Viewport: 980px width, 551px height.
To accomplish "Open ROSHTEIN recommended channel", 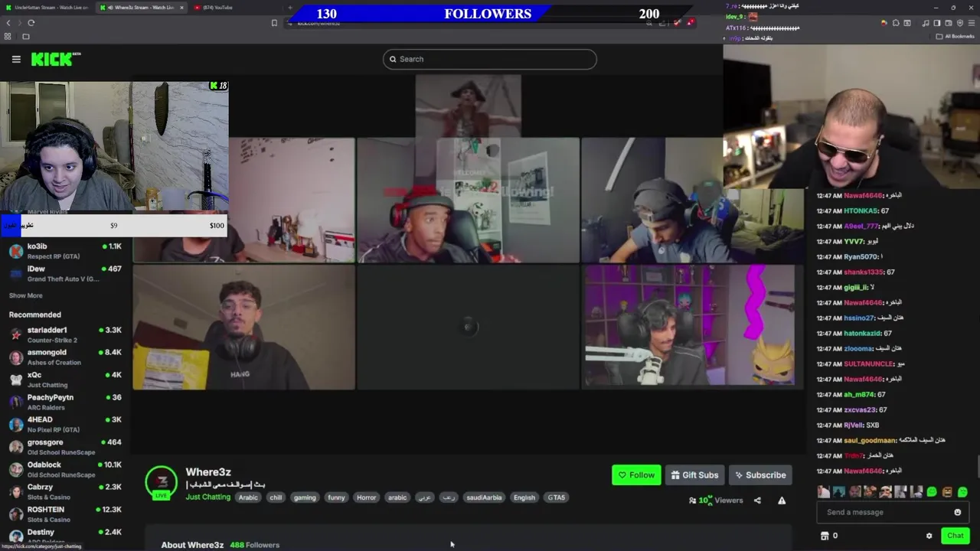I will tap(65, 514).
